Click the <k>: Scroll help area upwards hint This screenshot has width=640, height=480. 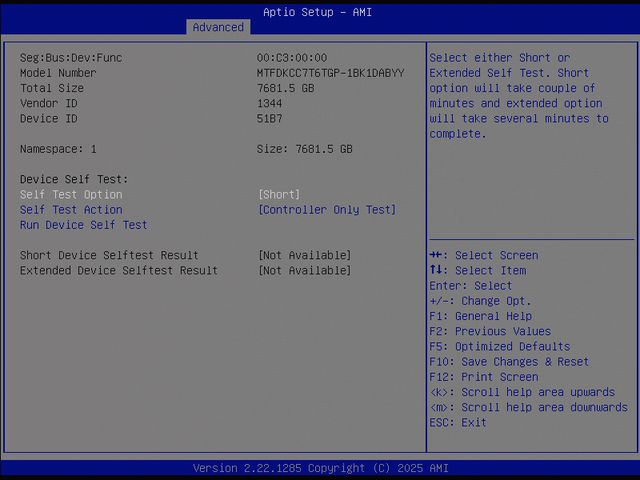click(x=522, y=392)
